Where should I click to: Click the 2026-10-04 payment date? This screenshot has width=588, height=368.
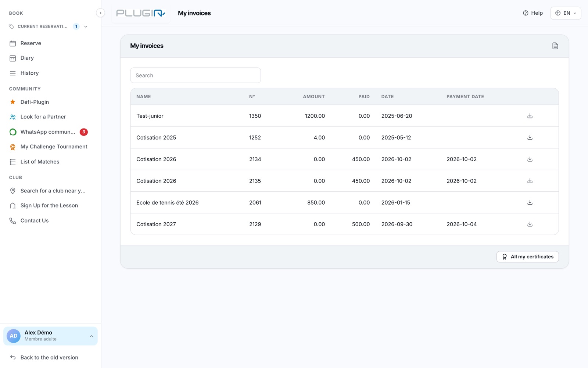(x=462, y=224)
